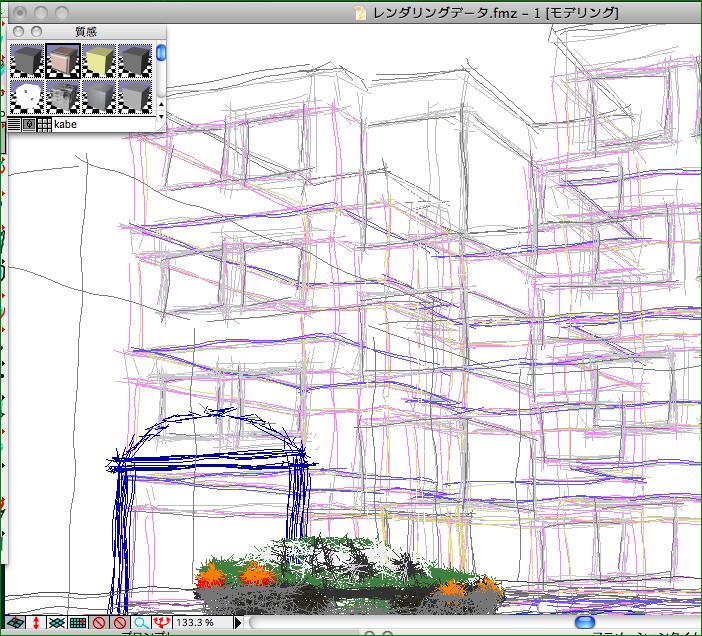Viewport: 702px width, 636px height.
Task: Click the second round button of 質感 palette
Action: (36, 31)
